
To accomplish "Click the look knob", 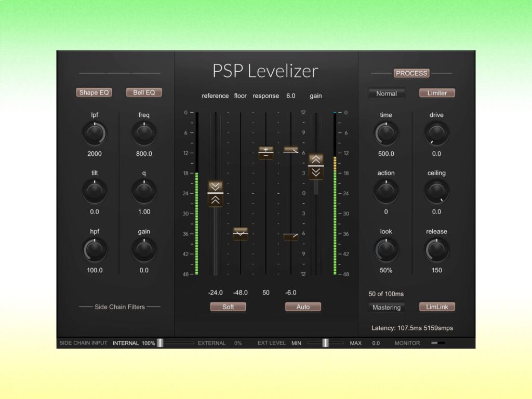I will pyautogui.click(x=386, y=250).
